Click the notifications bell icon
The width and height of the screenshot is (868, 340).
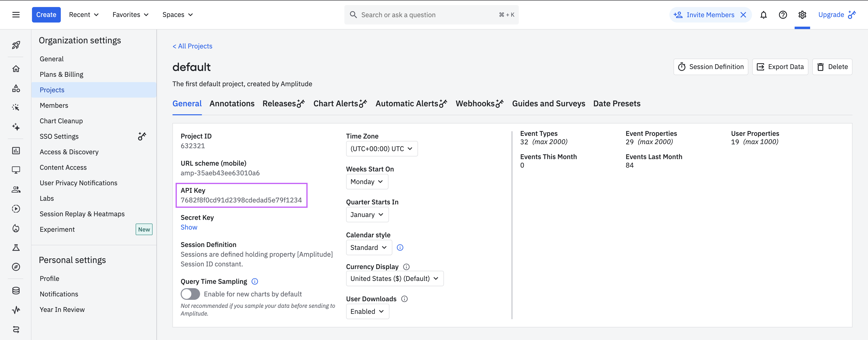[763, 15]
